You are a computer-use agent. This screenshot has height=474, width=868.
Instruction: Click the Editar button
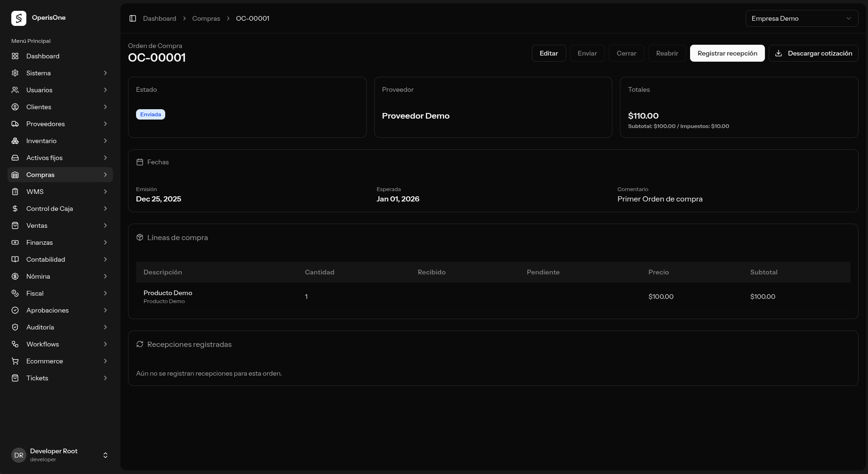548,53
